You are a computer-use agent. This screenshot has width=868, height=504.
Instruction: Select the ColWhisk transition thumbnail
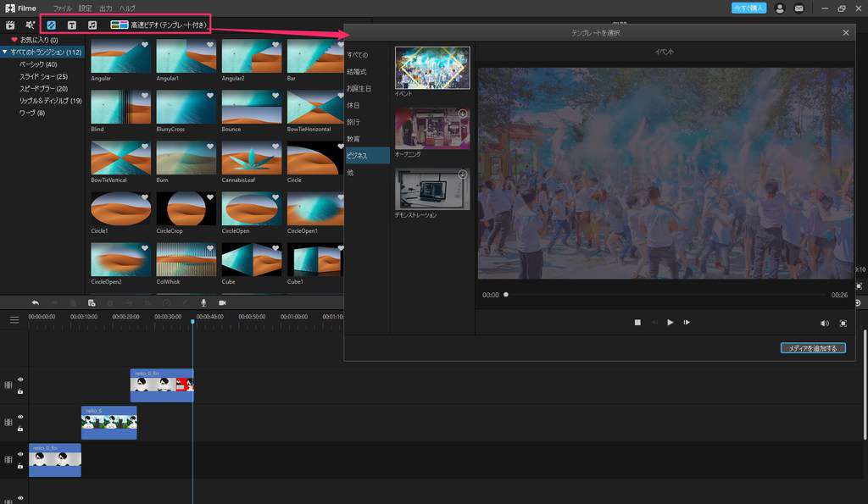(x=186, y=260)
